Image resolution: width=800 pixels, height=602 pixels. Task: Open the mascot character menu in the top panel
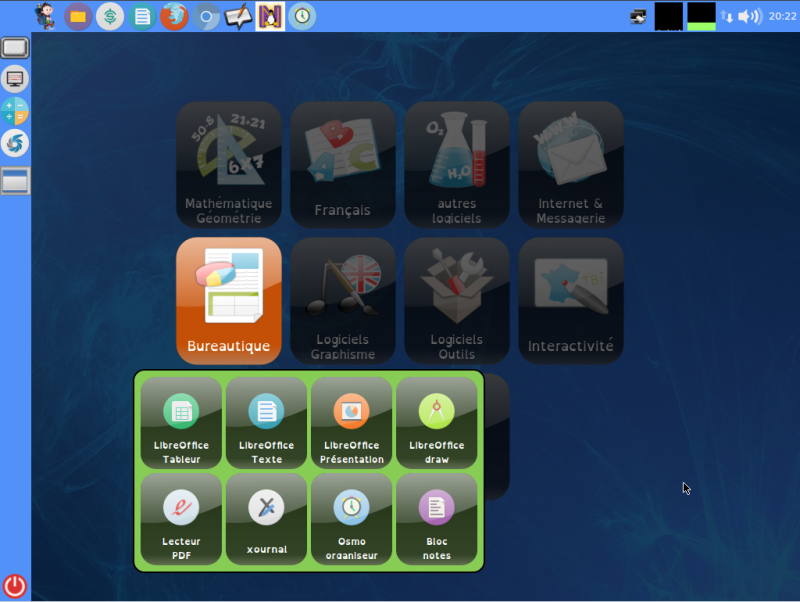(45, 16)
